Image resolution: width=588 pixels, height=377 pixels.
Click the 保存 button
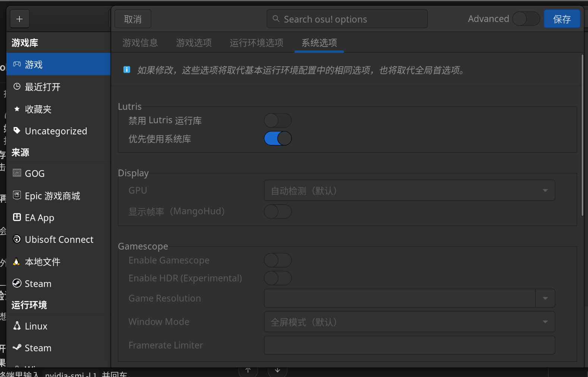coord(562,19)
